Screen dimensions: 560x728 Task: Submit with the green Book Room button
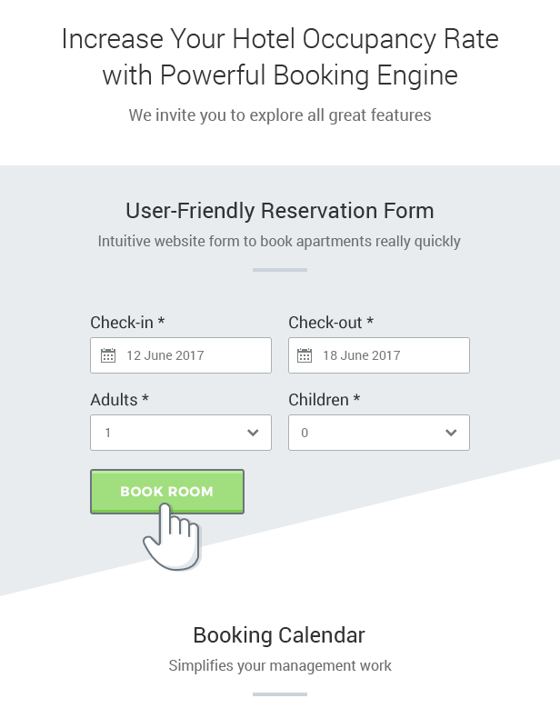coord(167,491)
